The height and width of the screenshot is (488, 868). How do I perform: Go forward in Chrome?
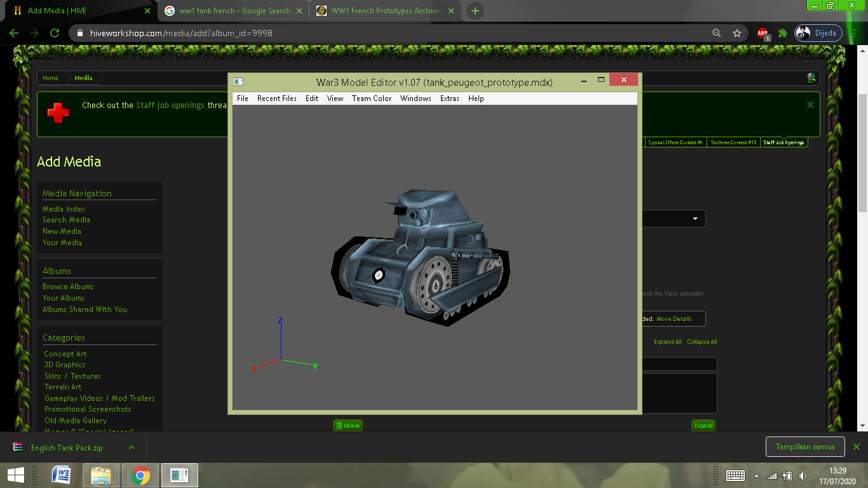(x=34, y=33)
